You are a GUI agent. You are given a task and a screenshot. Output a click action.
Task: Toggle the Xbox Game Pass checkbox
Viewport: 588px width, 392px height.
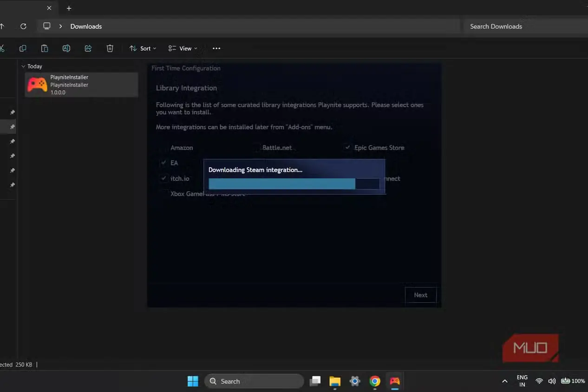(x=163, y=194)
